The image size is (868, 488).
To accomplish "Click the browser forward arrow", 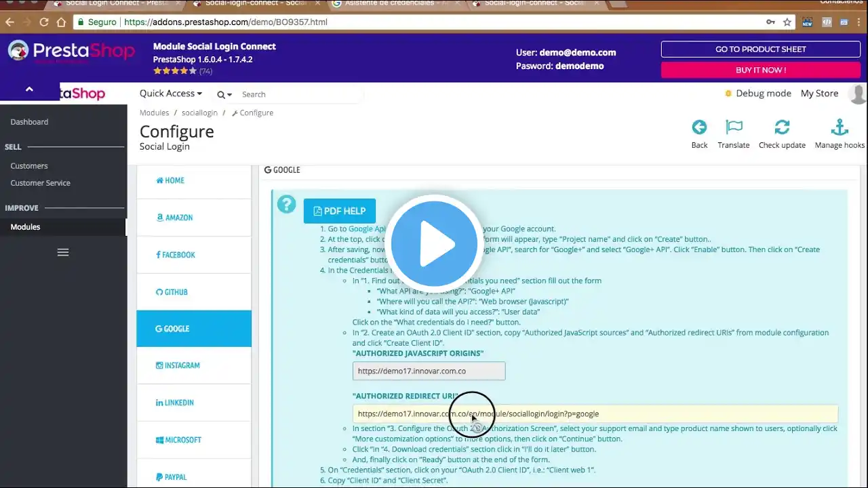I will (x=27, y=22).
